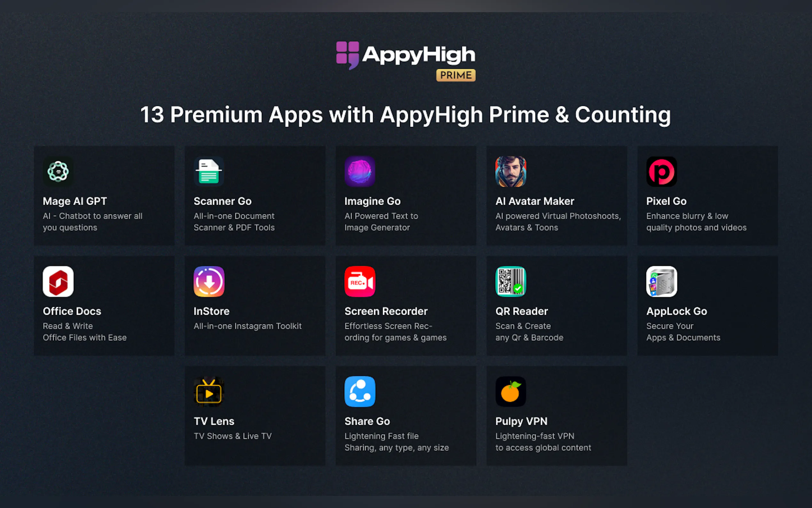Open the Pulpy VPN title link

(521, 421)
